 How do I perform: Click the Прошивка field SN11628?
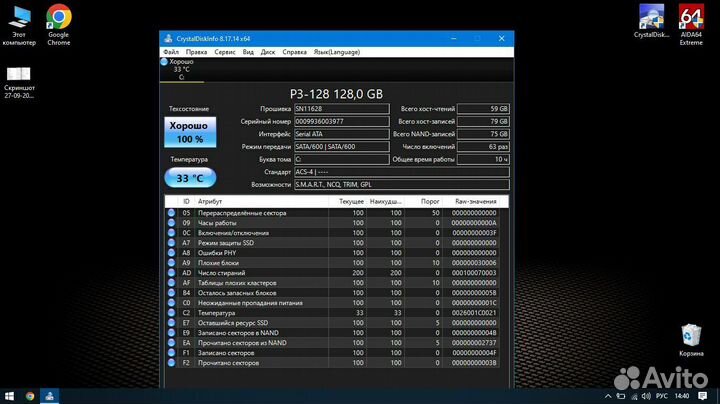coord(342,109)
